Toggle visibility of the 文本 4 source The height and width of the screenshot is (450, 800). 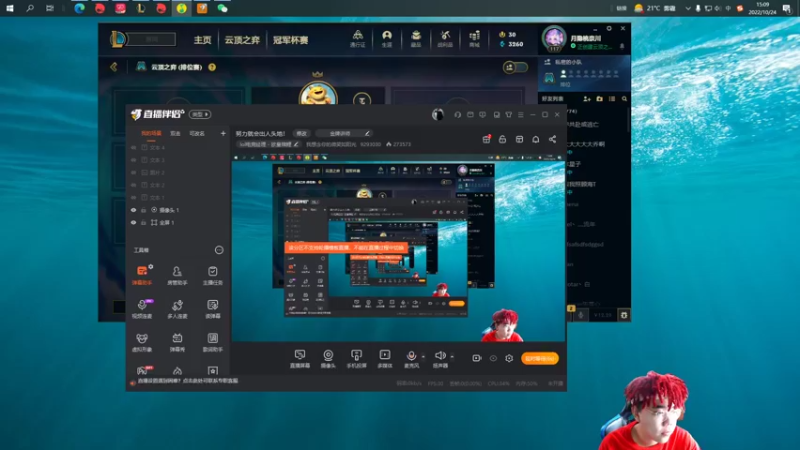coord(134,147)
